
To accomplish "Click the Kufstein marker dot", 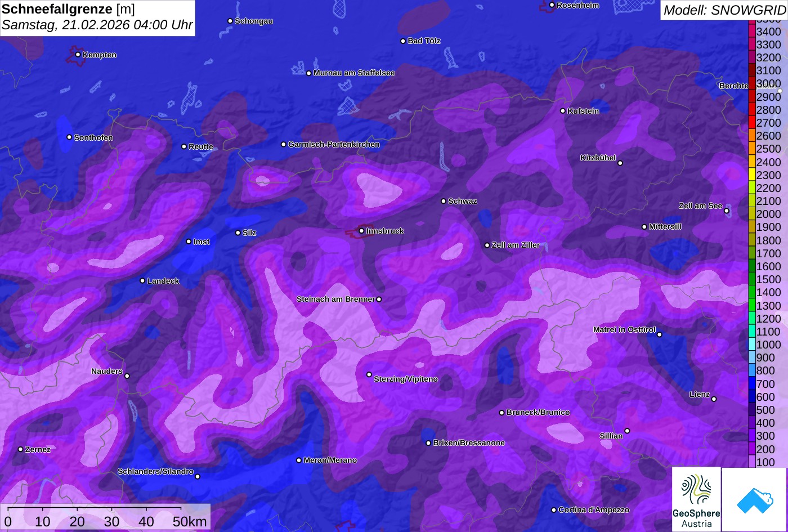I will [563, 111].
